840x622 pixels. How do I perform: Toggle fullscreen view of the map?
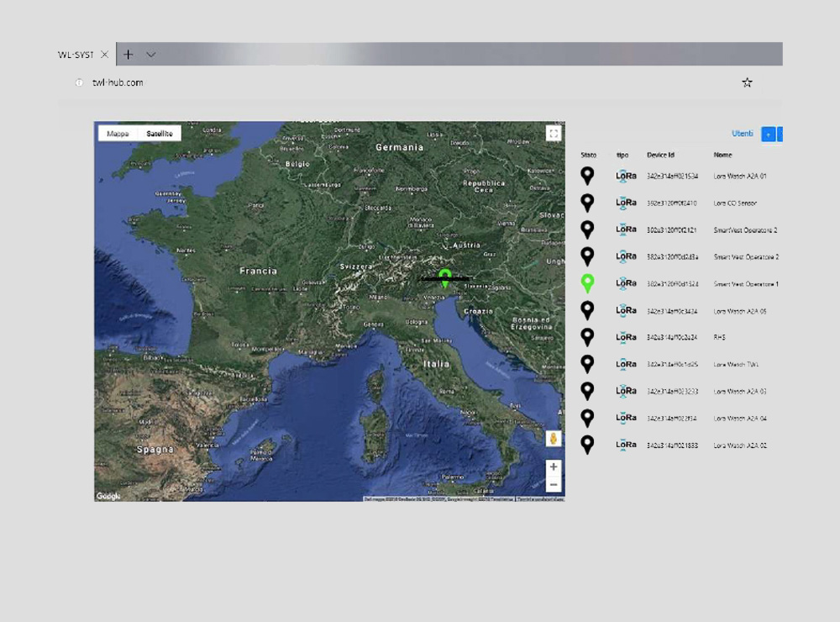(554, 134)
